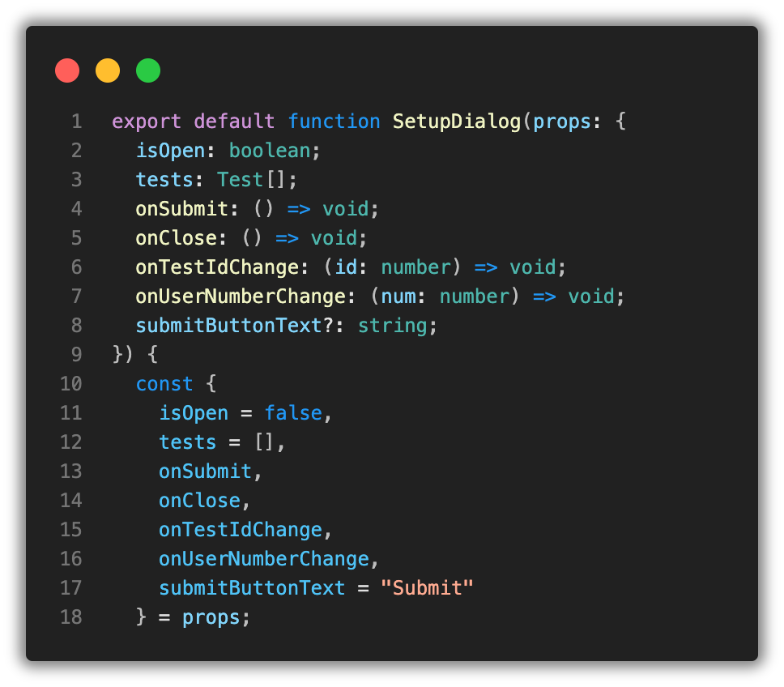
Task: Click "tests" on line 12
Action: click(188, 442)
